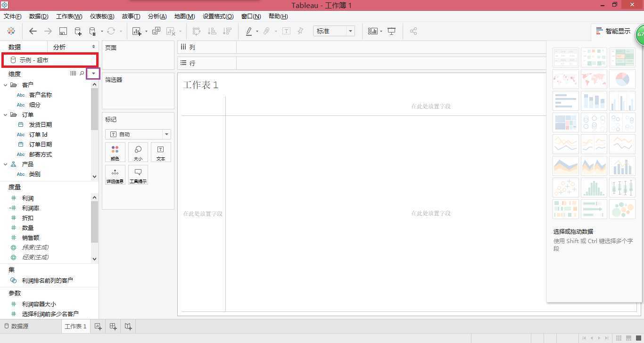Add a new worksheet tab at the bottom

98,326
